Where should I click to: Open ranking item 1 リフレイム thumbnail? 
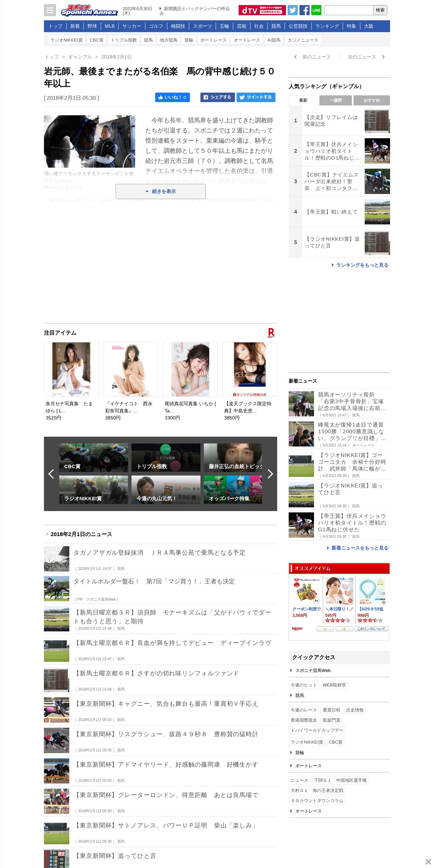click(377, 121)
